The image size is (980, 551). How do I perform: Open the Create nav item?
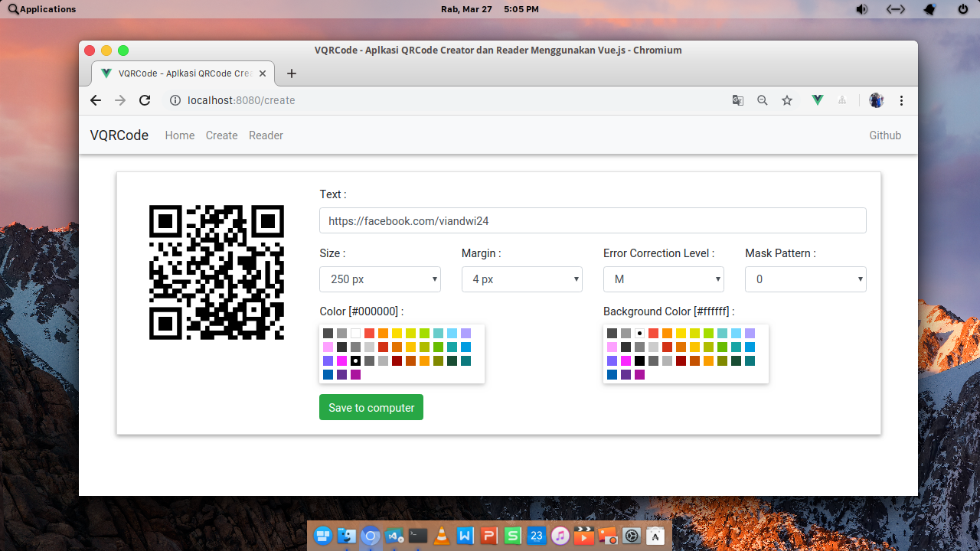[222, 135]
